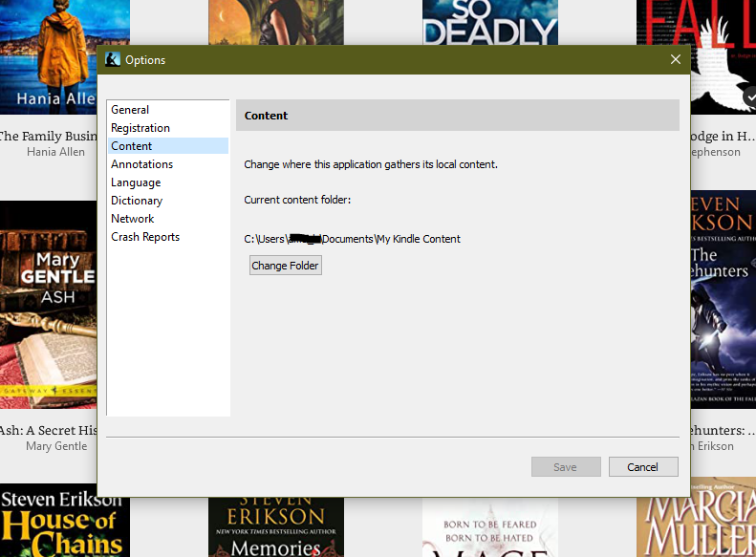Open the Dictionary settings page
The image size is (756, 557).
pos(168,201)
